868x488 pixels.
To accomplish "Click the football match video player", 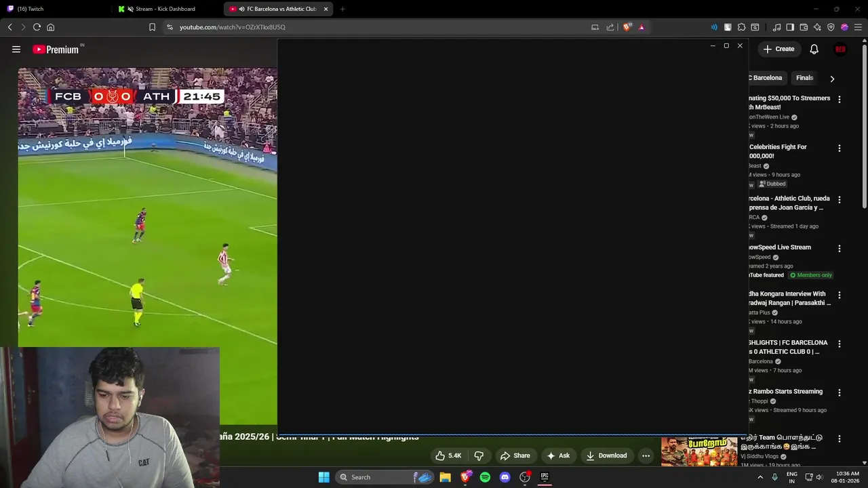I will tap(147, 207).
